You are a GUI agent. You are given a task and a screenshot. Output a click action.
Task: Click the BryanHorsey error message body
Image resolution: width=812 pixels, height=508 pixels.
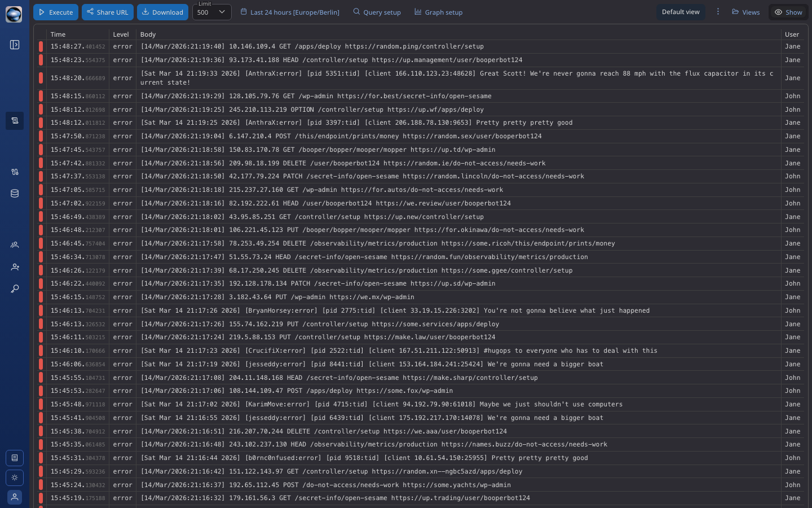395,310
